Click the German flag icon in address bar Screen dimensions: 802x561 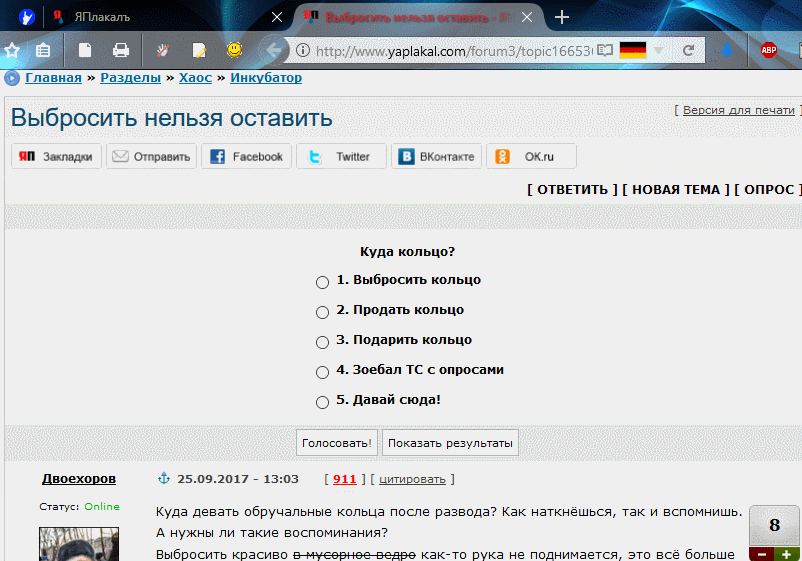click(x=632, y=50)
